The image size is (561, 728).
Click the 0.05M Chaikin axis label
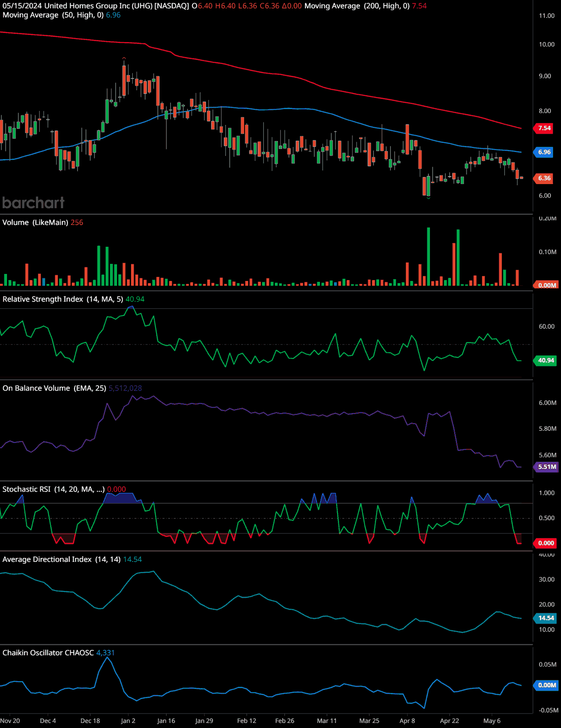click(x=547, y=664)
